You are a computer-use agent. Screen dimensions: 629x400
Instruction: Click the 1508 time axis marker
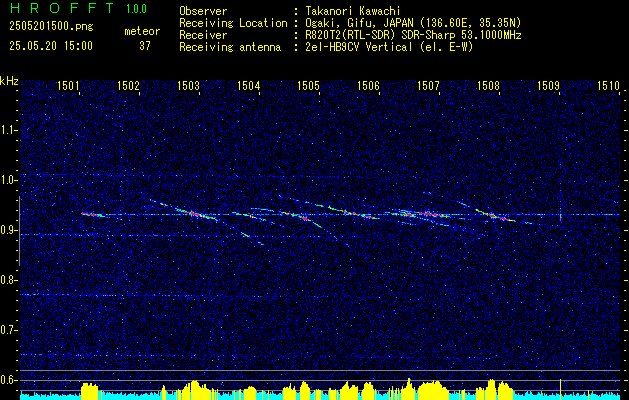pos(489,85)
